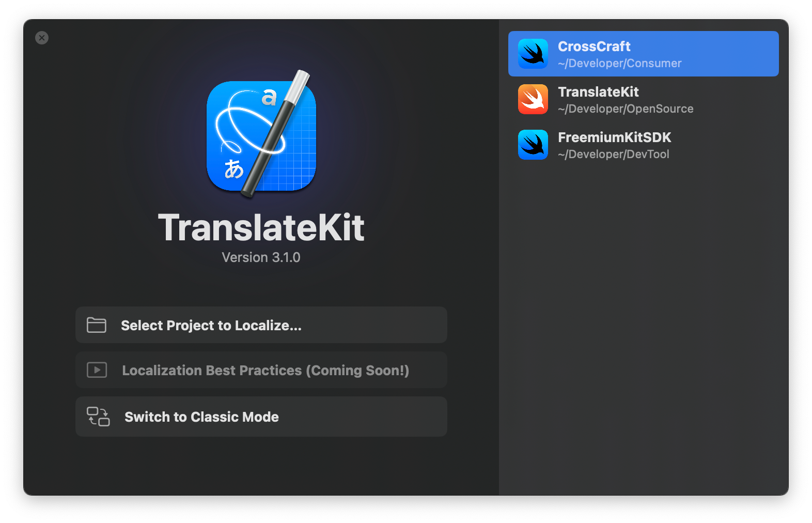Open Localization Best Practices (Coming Soon!)
The height and width of the screenshot is (523, 812).
coord(261,370)
